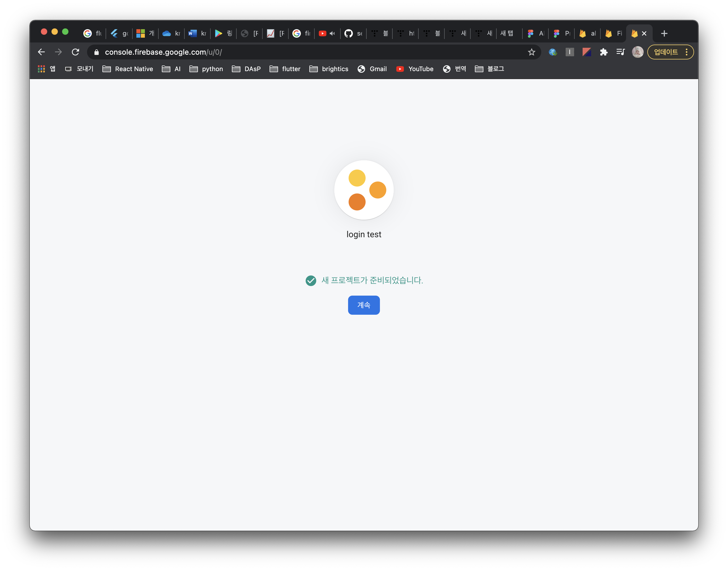
Task: Click the profile avatar in toolbar
Action: 638,52
